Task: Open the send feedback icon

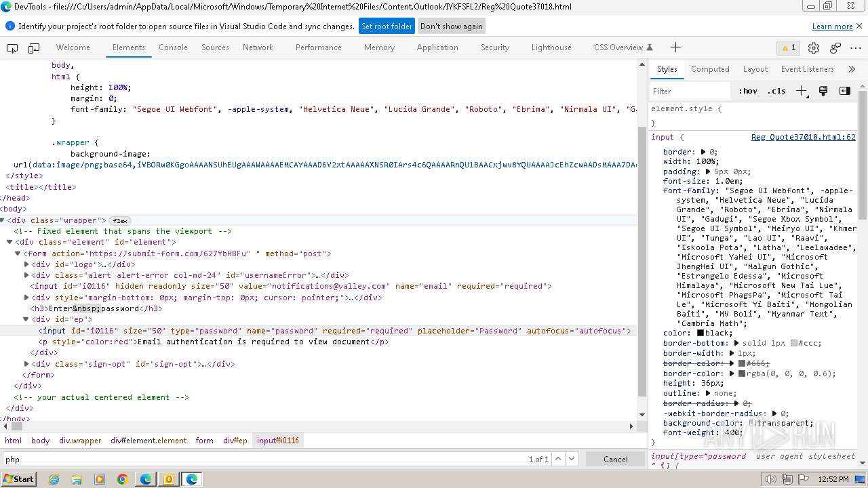Action: click(835, 47)
